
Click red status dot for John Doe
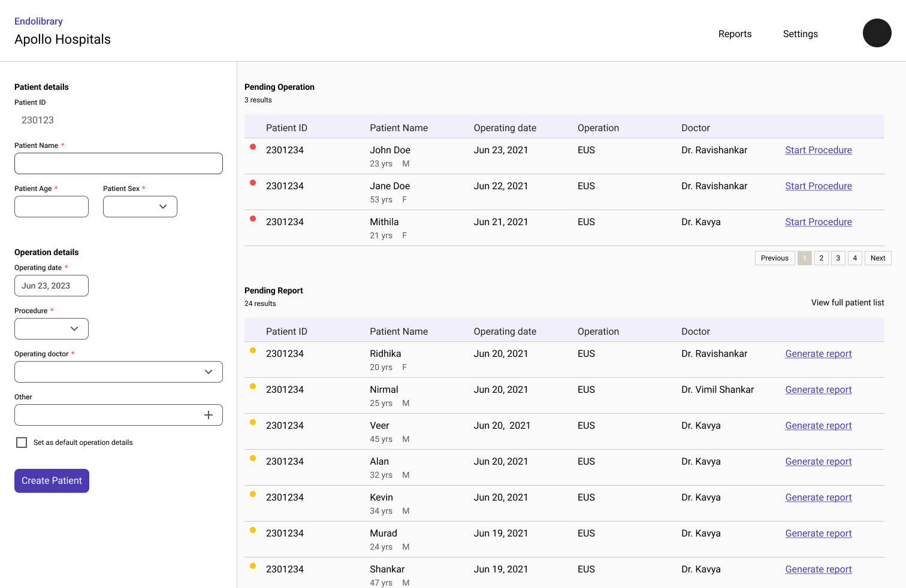pyautogui.click(x=253, y=147)
